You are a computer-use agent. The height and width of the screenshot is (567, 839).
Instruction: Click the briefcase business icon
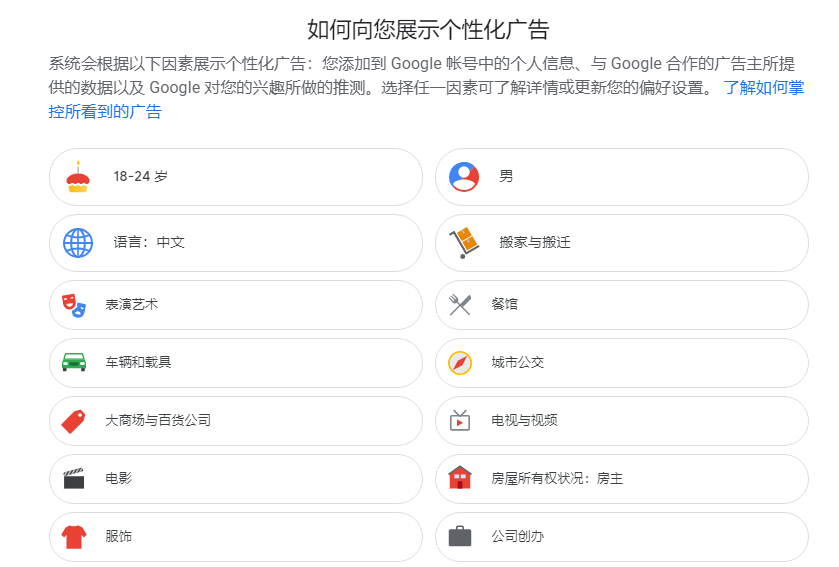click(460, 537)
